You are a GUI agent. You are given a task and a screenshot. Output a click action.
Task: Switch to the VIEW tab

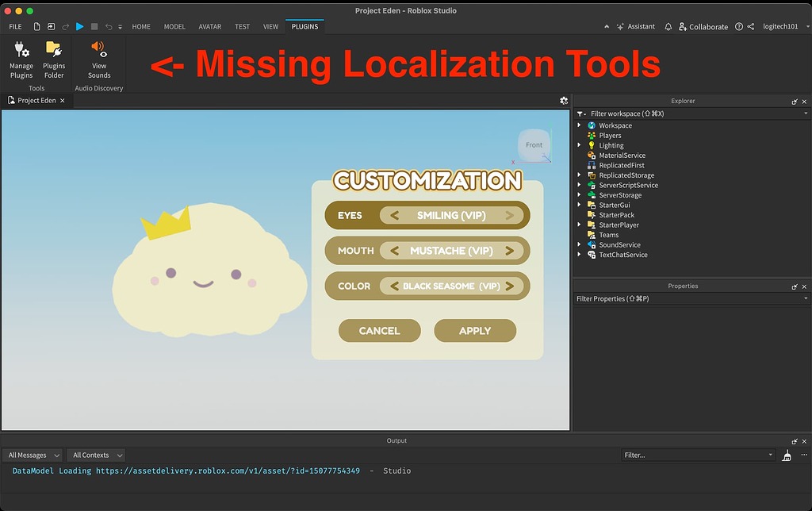pyautogui.click(x=270, y=26)
